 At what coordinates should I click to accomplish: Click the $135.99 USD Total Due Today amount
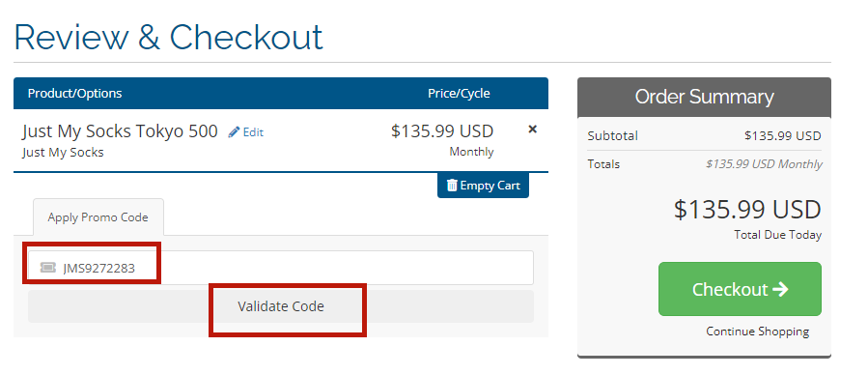(x=747, y=210)
